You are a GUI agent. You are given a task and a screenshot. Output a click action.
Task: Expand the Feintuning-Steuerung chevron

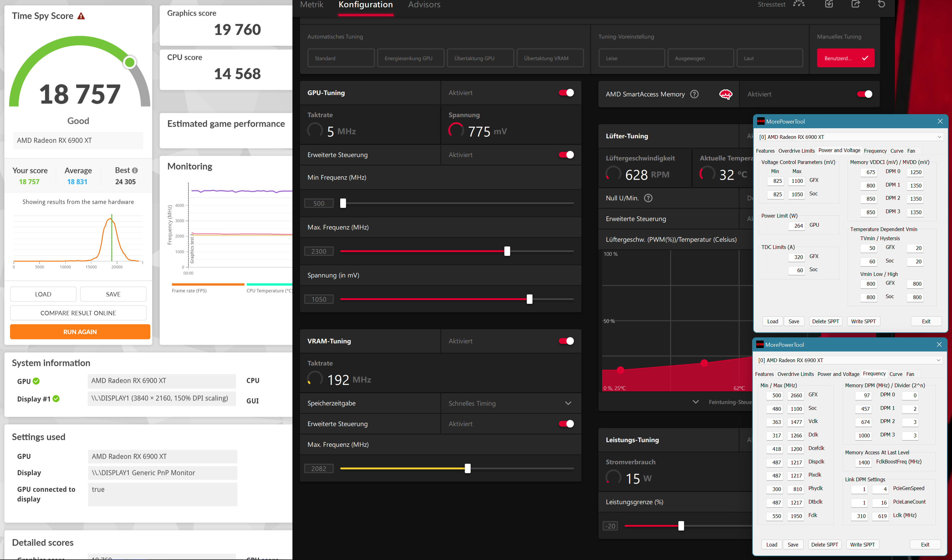(696, 402)
